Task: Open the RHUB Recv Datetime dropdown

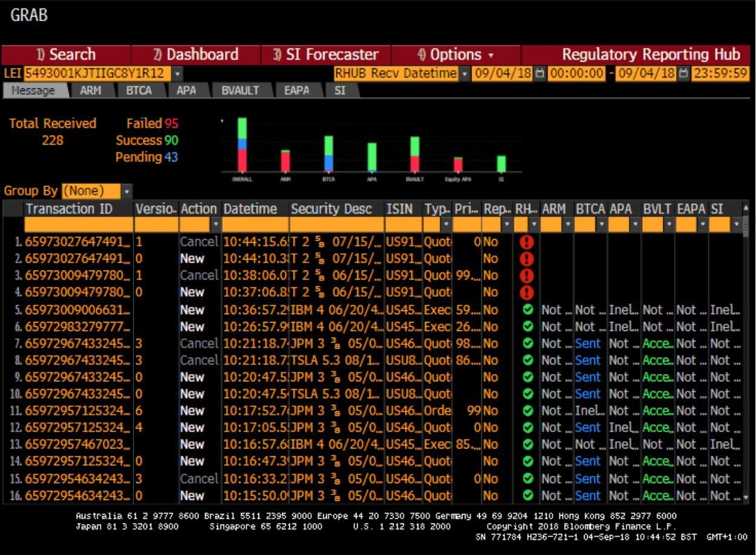Action: [x=464, y=74]
